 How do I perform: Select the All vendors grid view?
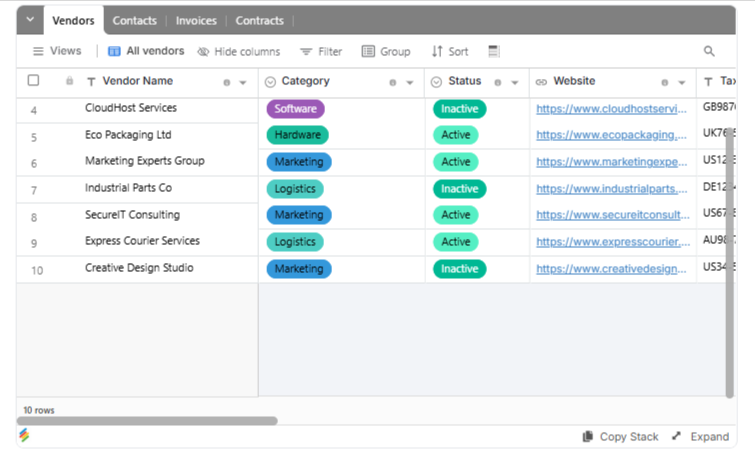146,51
